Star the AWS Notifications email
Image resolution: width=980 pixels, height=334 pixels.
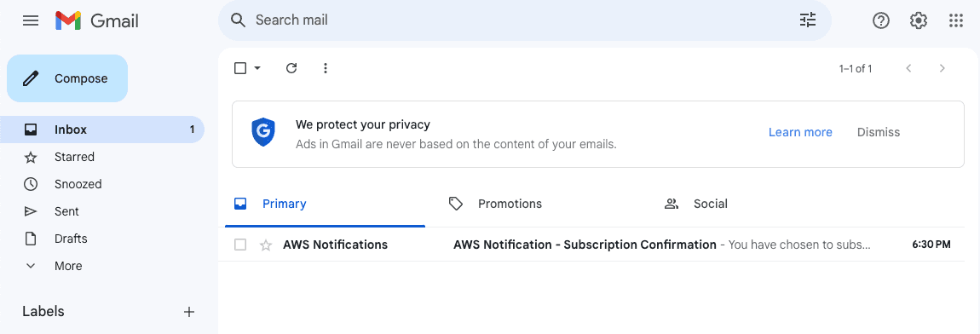coord(266,245)
